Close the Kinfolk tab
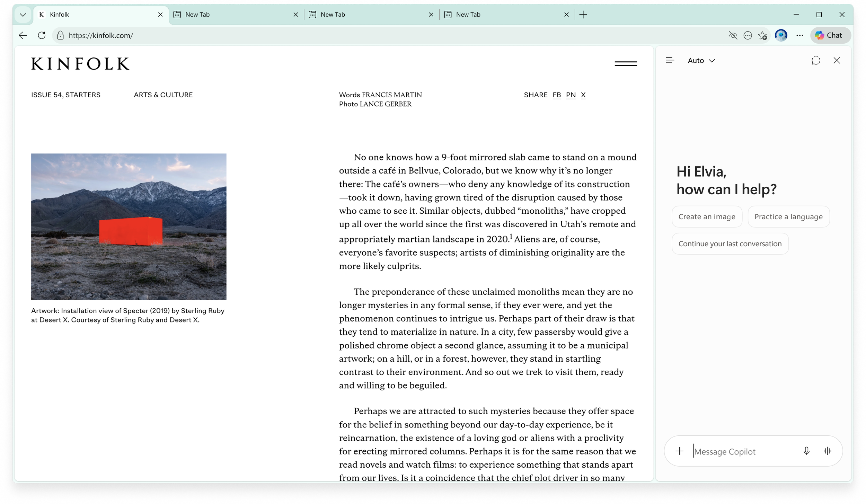 (x=160, y=15)
